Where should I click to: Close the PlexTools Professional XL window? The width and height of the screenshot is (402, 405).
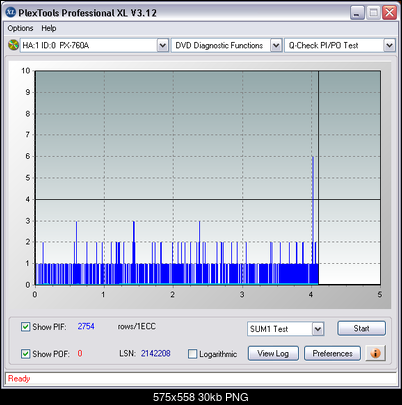pyautogui.click(x=389, y=13)
